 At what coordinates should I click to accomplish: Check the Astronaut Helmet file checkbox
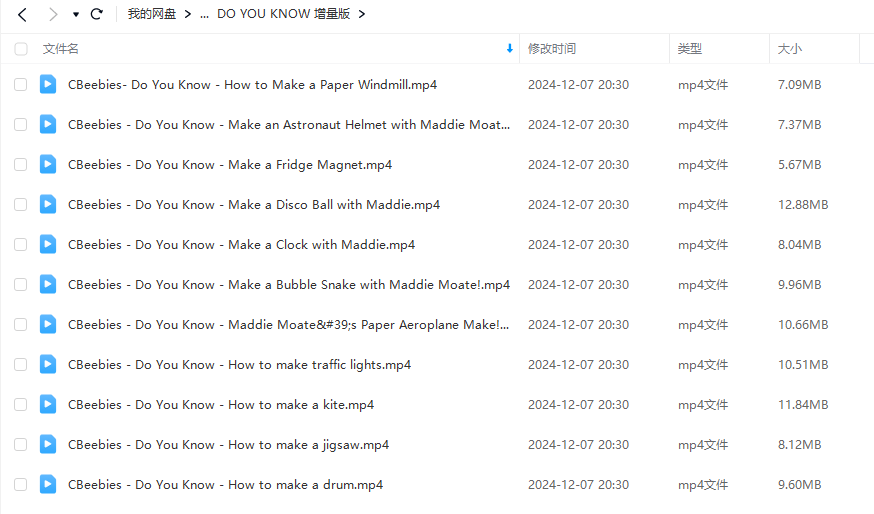(x=21, y=125)
